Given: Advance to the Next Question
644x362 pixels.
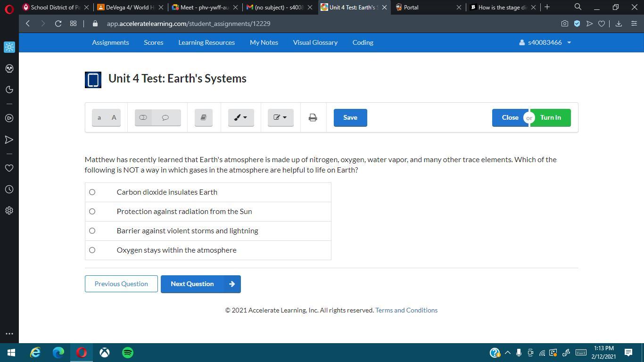Looking at the screenshot, I should pos(201,284).
